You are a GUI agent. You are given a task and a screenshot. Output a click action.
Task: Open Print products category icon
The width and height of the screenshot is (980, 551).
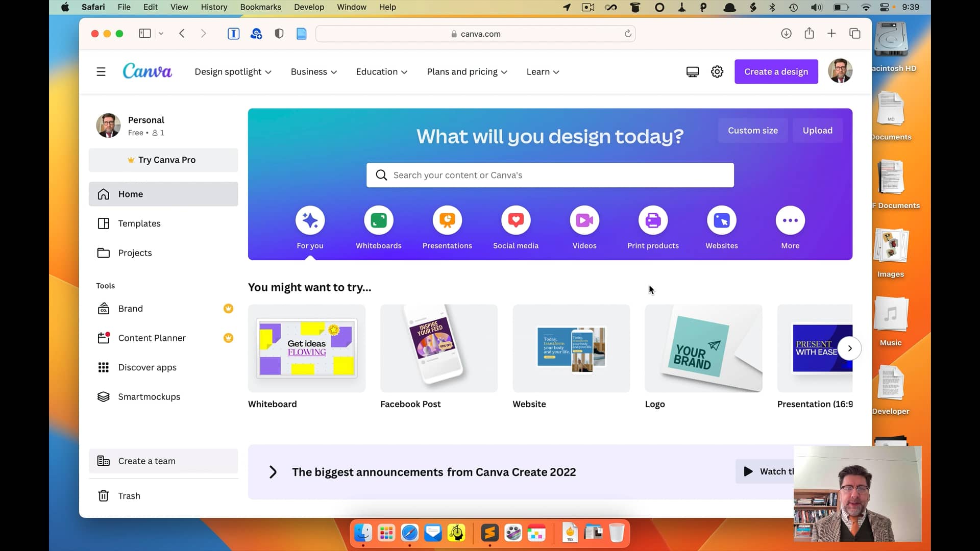pos(653,220)
